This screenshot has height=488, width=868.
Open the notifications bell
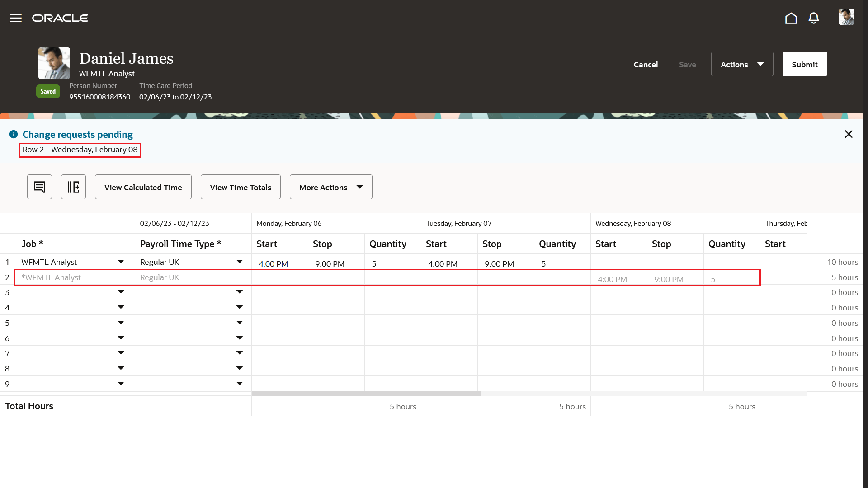[813, 18]
